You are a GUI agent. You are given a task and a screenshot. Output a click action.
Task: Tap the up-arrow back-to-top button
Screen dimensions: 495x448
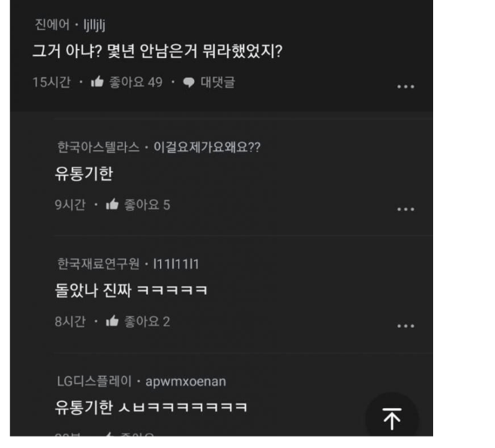(x=392, y=419)
